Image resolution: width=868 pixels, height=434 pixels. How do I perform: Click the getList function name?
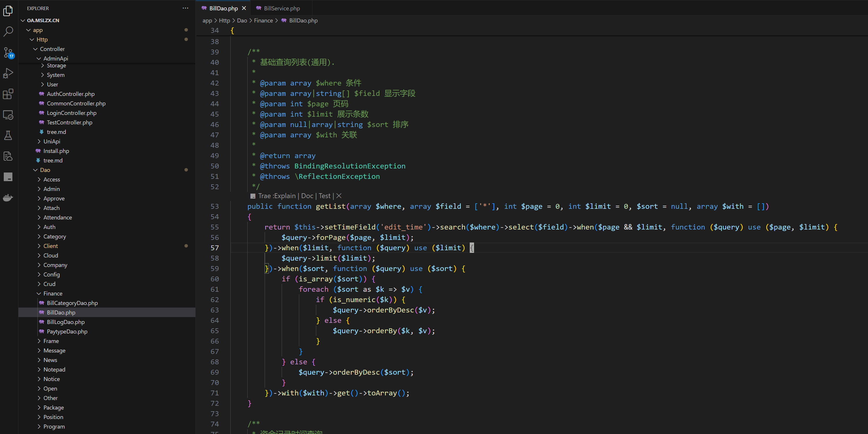pyautogui.click(x=331, y=206)
